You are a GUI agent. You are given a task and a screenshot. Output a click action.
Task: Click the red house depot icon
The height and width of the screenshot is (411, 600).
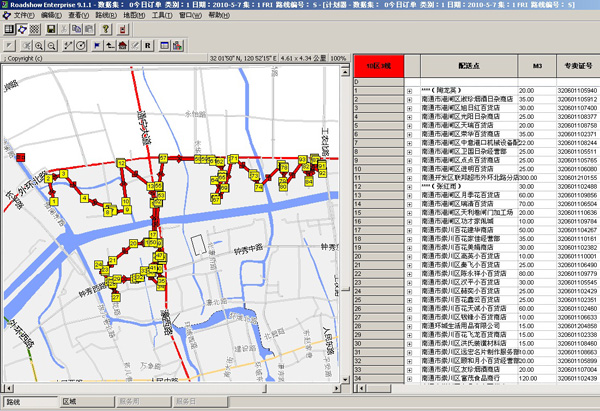click(x=125, y=45)
